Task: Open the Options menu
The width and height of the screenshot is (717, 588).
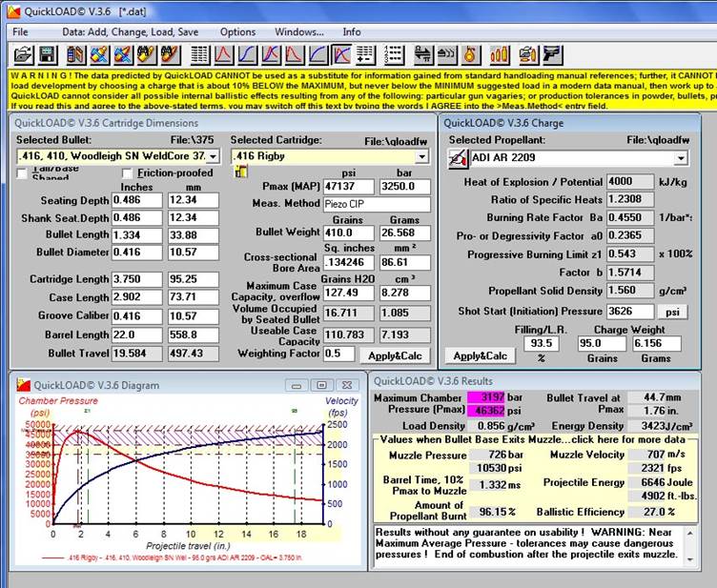Action: [237, 32]
